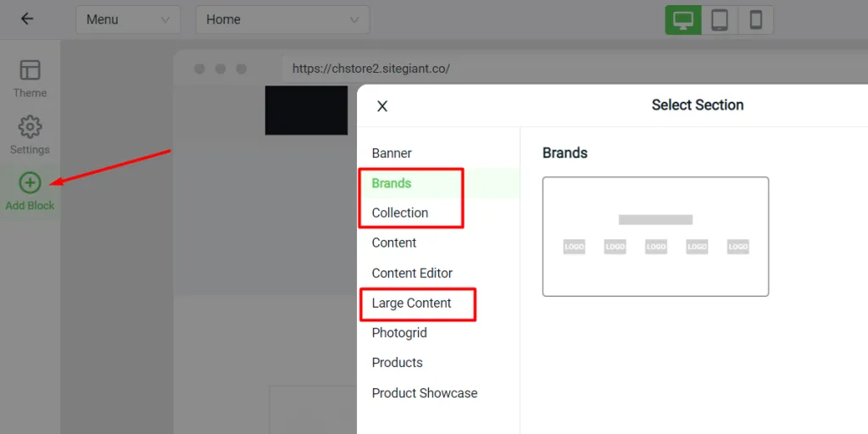Viewport: 868px width, 434px height.
Task: Open the Theme panel icon
Action: pyautogui.click(x=30, y=70)
